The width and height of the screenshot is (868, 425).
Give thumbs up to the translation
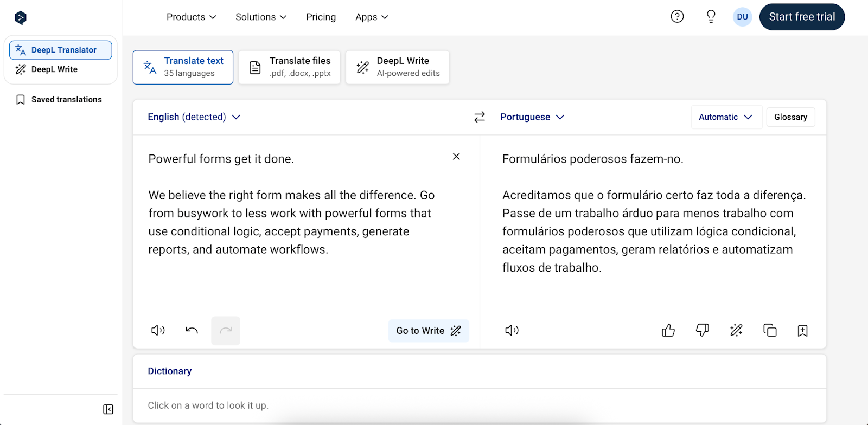(x=668, y=330)
